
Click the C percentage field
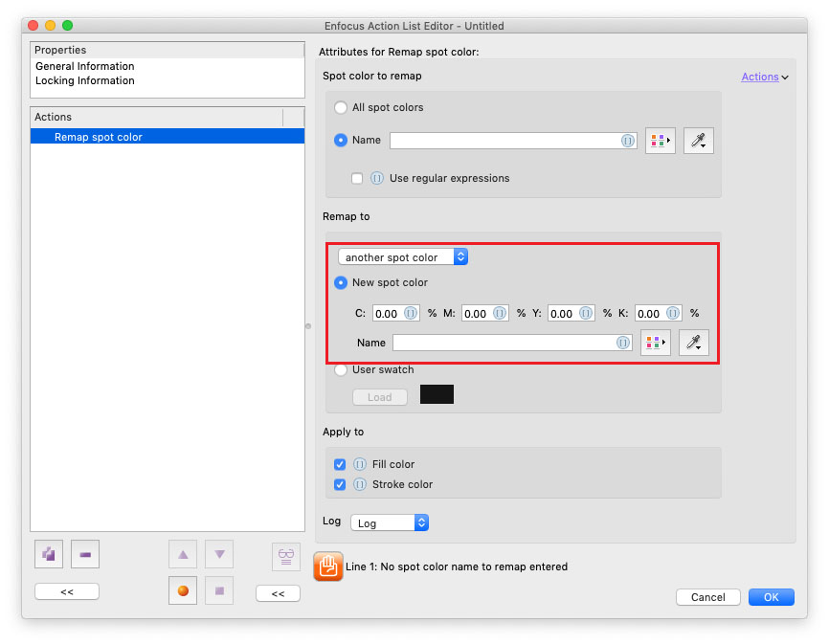point(396,313)
